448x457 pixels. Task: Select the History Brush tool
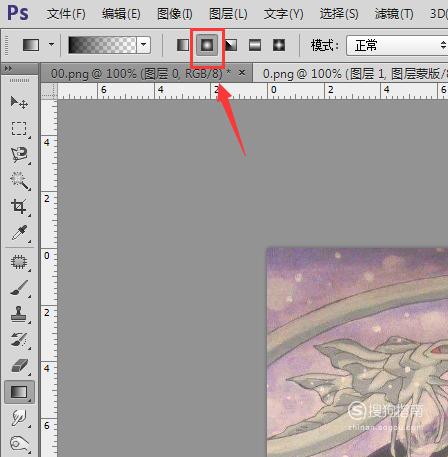click(19, 340)
